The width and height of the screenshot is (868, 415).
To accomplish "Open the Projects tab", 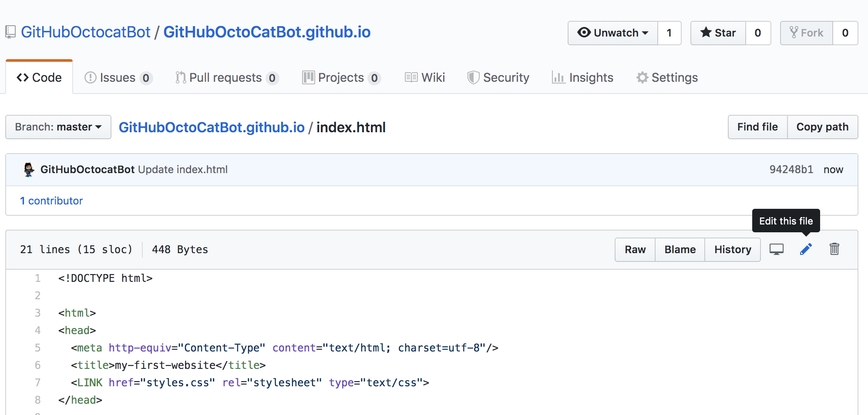I will pyautogui.click(x=342, y=77).
